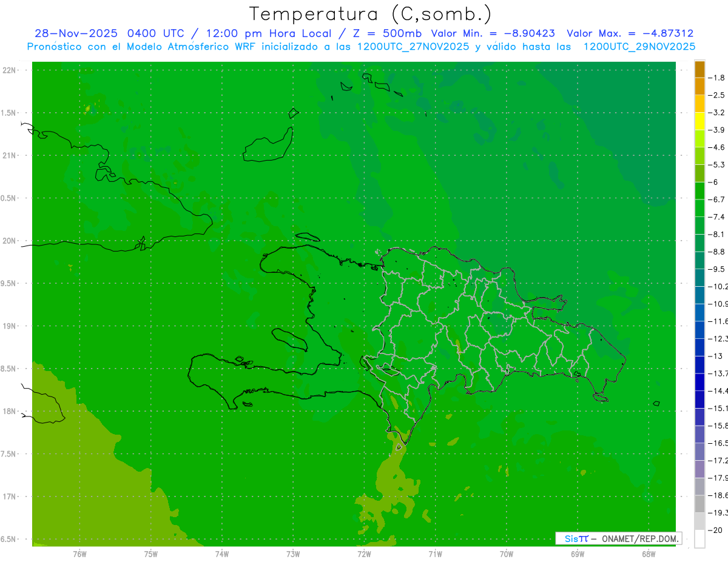Click the '1200UTC_29NOV2025' valid-until text
The width and height of the screenshot is (728, 562).
coord(639,46)
